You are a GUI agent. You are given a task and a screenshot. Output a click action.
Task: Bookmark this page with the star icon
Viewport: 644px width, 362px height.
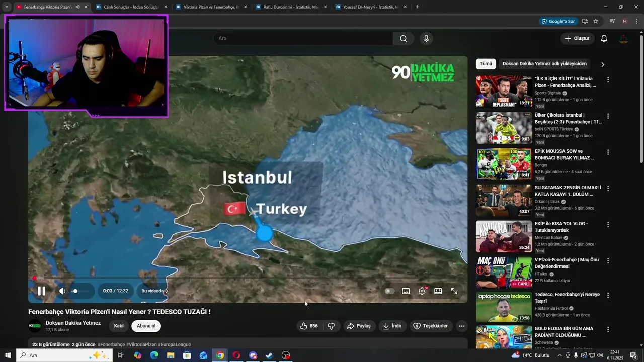point(596,21)
